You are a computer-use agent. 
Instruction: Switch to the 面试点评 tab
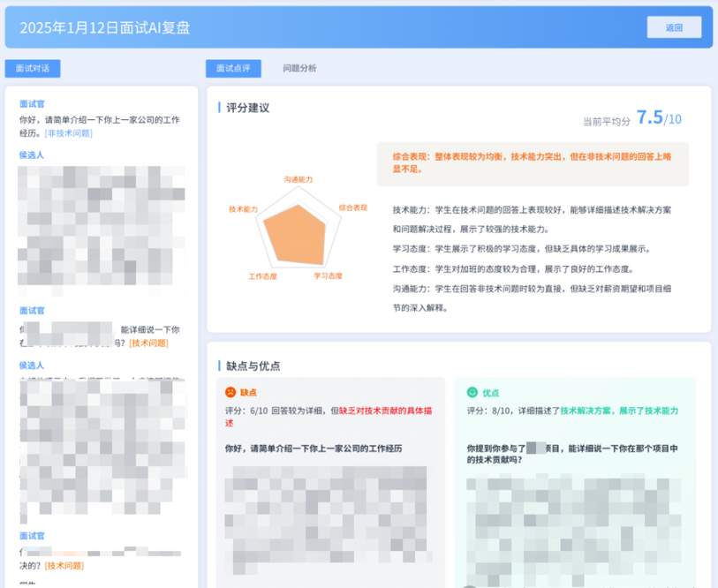[x=233, y=69]
